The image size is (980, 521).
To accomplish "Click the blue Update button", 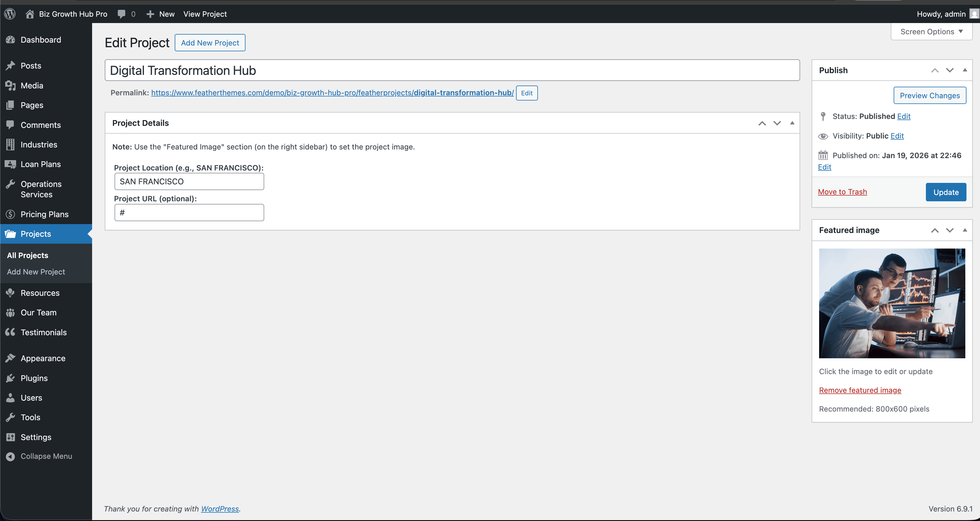I will point(945,192).
